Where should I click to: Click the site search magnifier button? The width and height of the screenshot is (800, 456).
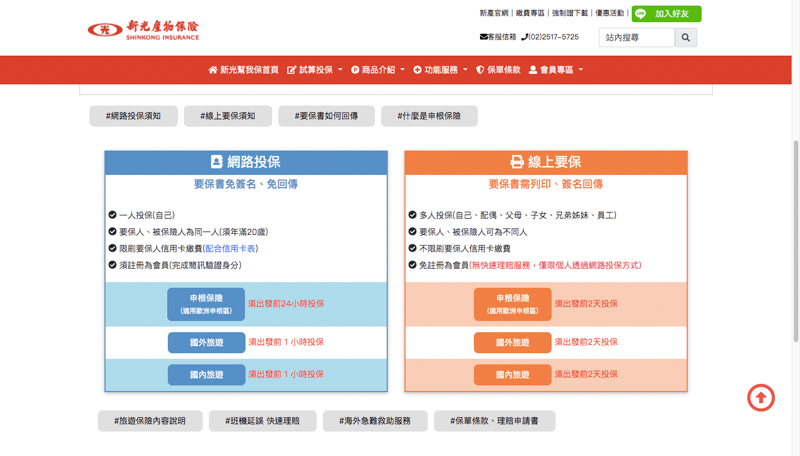686,37
